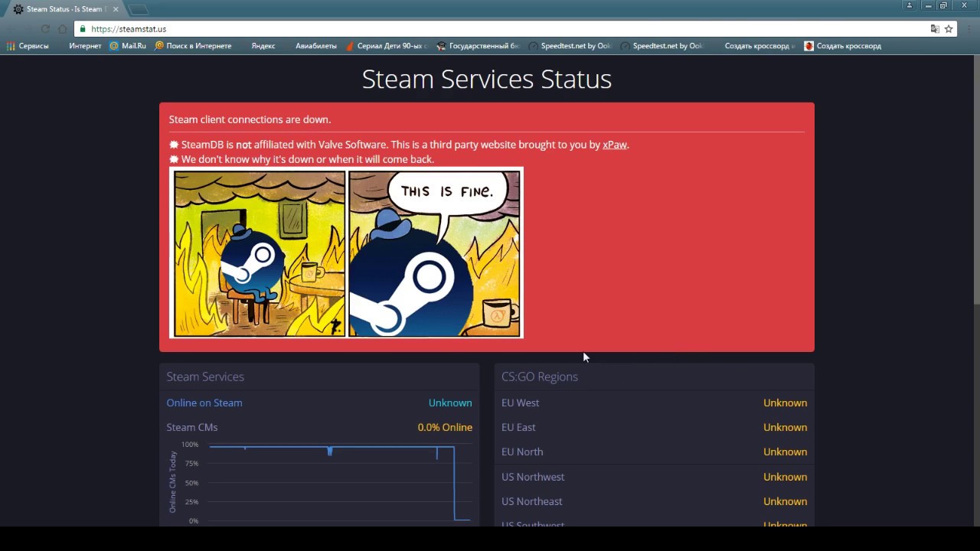The image size is (980, 551).
Task: Click the Steam Services Status heading
Action: 487,79
